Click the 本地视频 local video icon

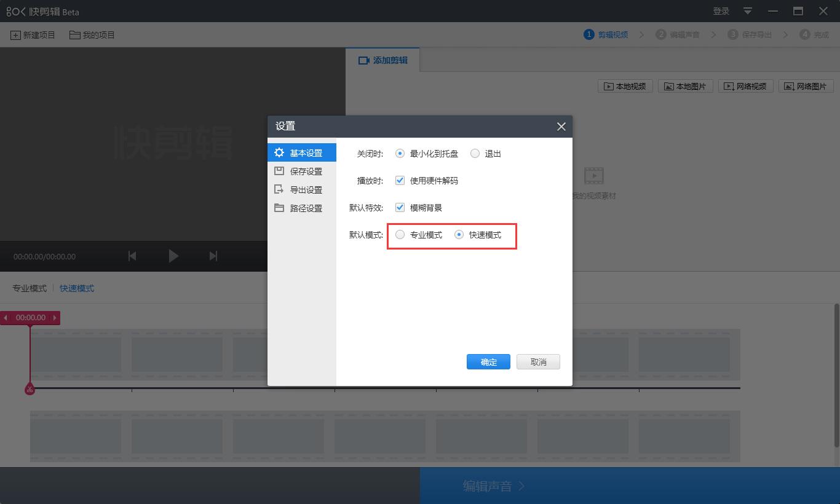tap(625, 86)
